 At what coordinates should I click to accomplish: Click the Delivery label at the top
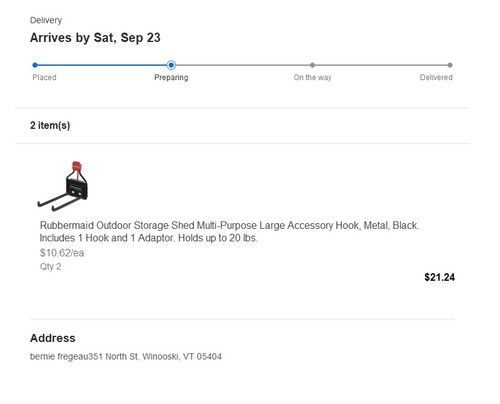pos(46,20)
